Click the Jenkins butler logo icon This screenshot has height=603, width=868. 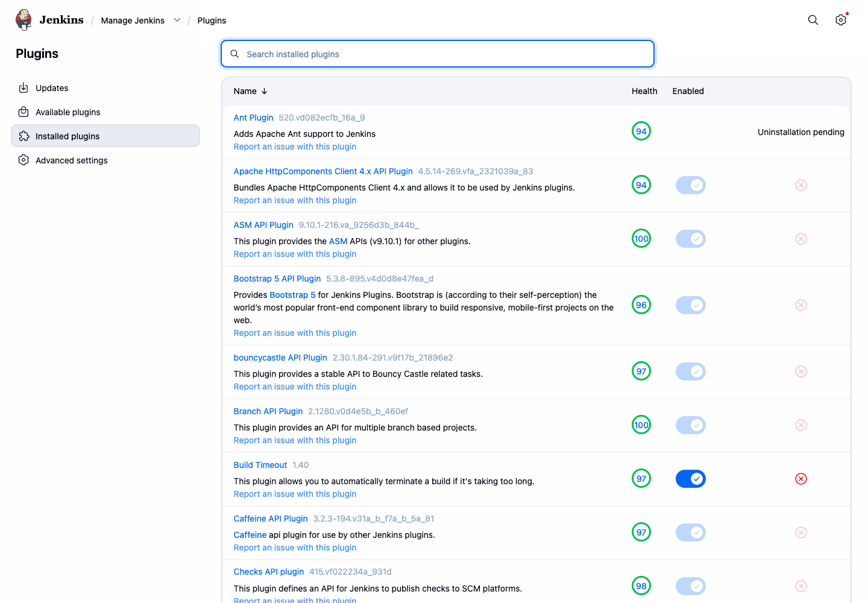(24, 20)
